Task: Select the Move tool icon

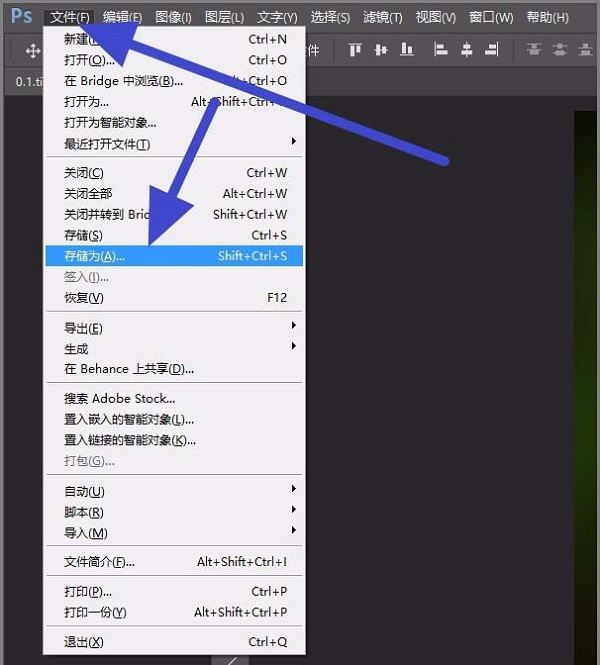Action: [33, 51]
